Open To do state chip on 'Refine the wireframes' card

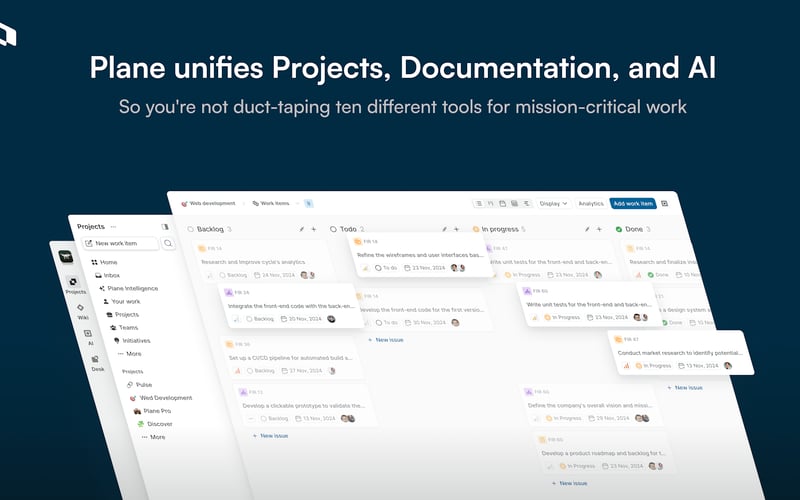[386, 268]
